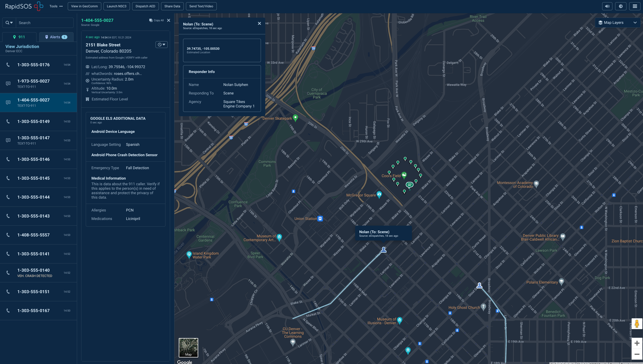Click Estimated Floor Level building icon
The image size is (643, 364).
pos(87,99)
